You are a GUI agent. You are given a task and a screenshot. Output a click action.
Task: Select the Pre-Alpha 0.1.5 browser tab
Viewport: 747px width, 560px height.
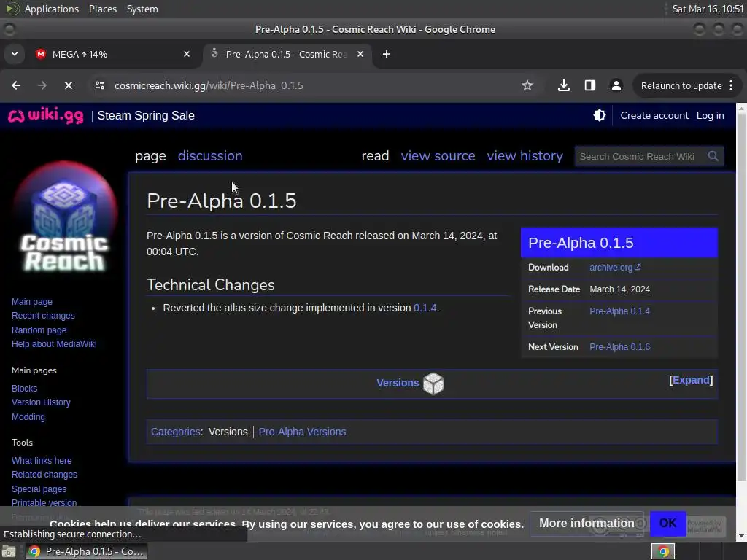(287, 54)
